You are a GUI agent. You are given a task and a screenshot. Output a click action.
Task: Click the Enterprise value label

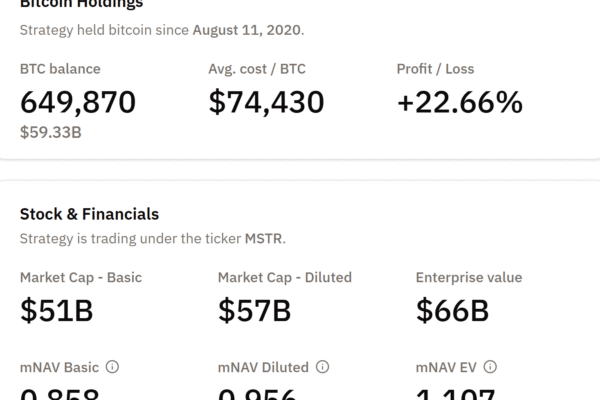(x=469, y=277)
